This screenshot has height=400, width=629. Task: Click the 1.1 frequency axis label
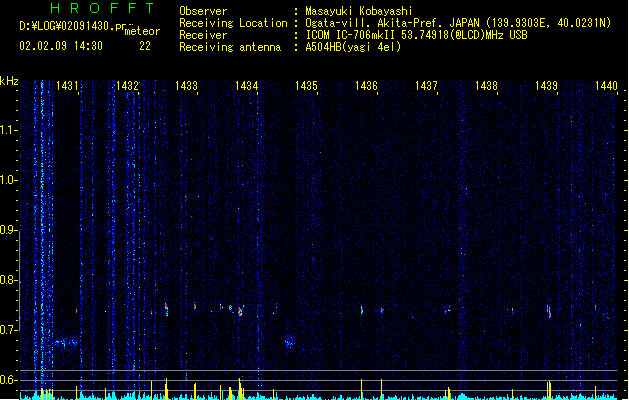tap(8, 130)
